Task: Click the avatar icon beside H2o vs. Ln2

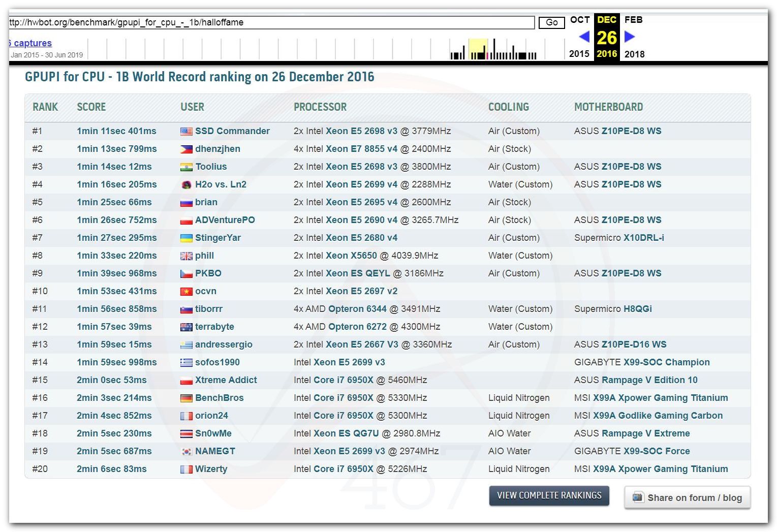Action: [186, 185]
